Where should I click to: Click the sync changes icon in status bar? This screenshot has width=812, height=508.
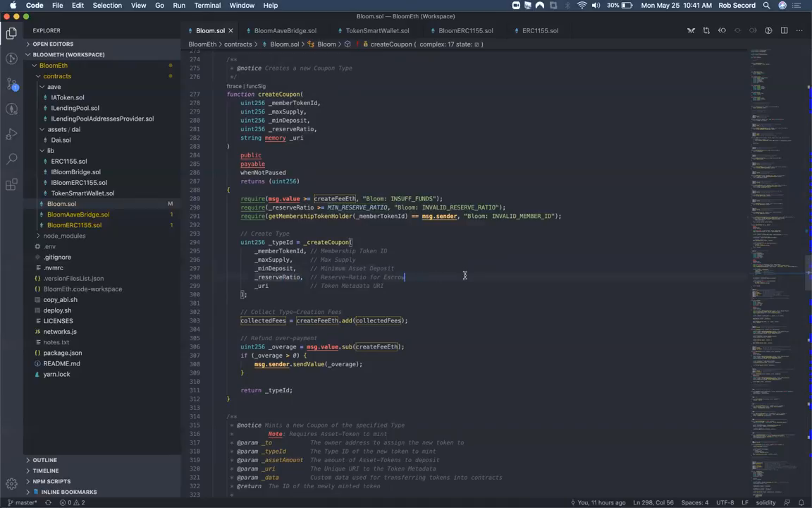48,502
